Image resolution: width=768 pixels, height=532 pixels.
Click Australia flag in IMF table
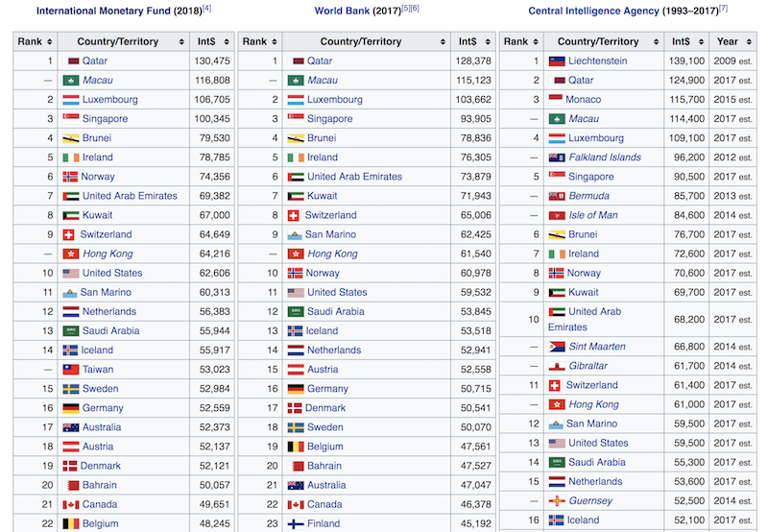[x=71, y=427]
